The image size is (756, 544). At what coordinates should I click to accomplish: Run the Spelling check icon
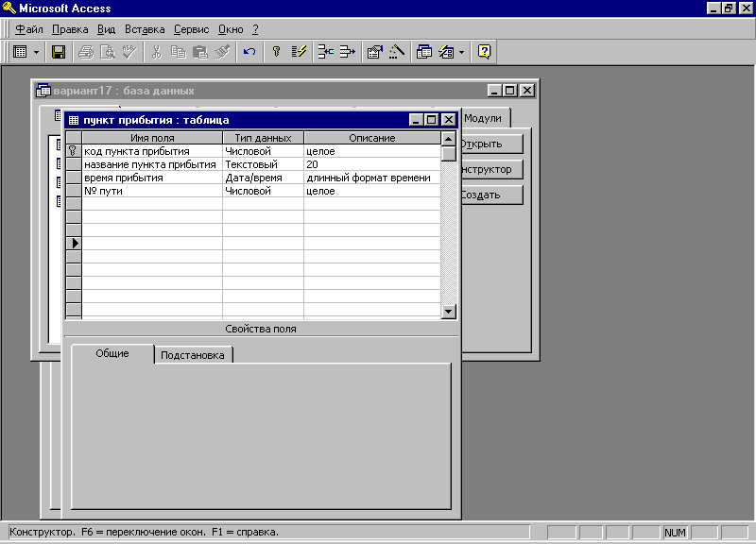pyautogui.click(x=129, y=52)
